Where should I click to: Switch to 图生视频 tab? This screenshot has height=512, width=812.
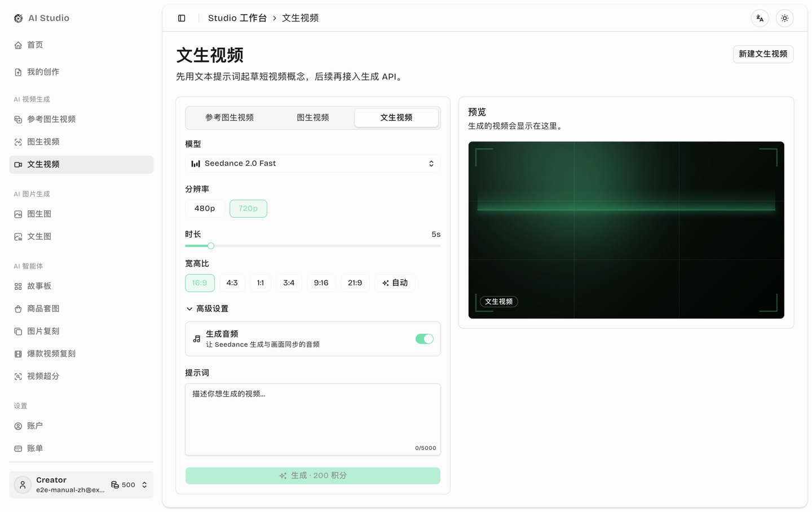pyautogui.click(x=313, y=118)
